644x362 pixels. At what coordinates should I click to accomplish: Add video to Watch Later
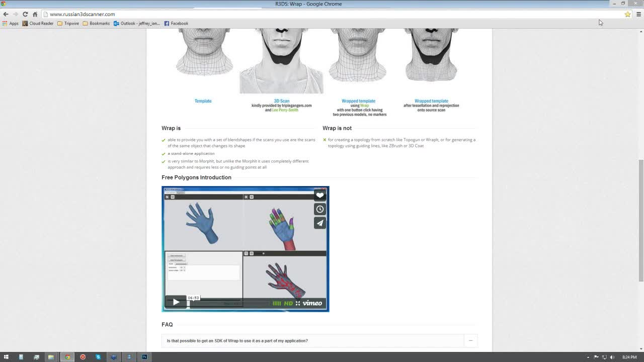click(x=320, y=209)
